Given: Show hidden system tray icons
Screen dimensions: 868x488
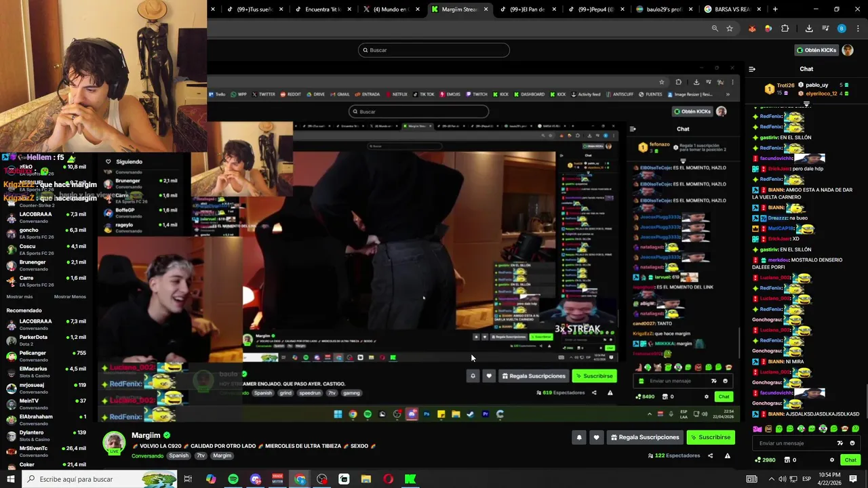Looking at the screenshot, I should point(771,479).
